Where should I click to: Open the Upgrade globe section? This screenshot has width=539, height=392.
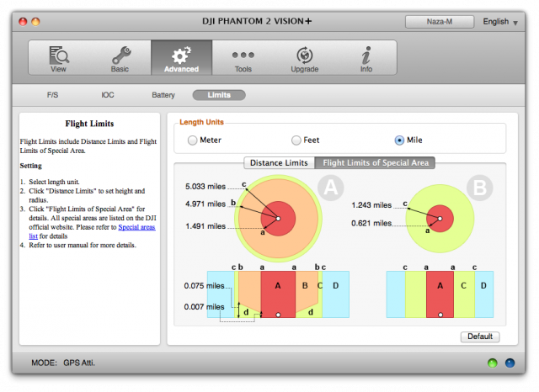tap(305, 58)
